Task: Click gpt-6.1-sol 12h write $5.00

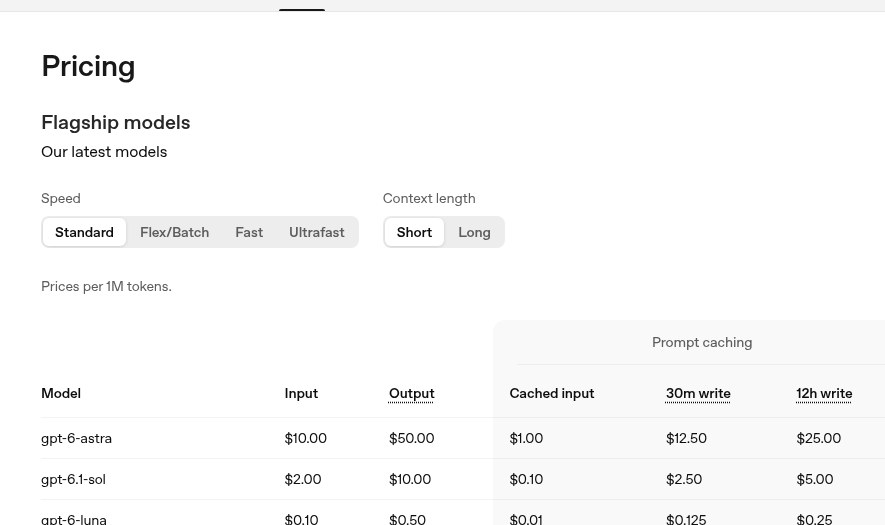Action: pyautogui.click(x=814, y=479)
